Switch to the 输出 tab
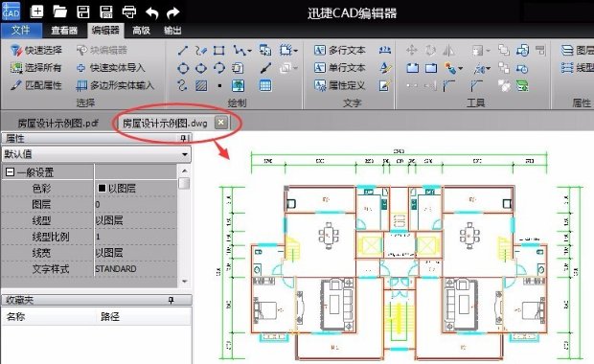The width and height of the screenshot is (594, 364). tap(172, 31)
